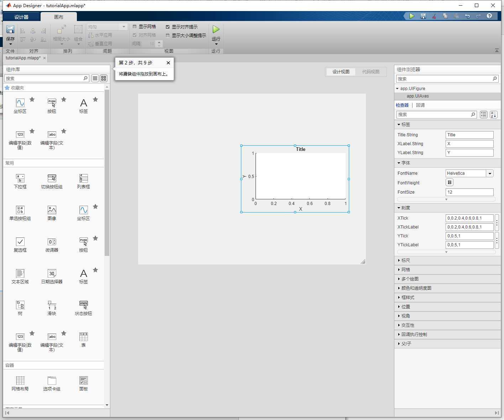Click the Title.String input field
This screenshot has width=504, height=420.
click(469, 135)
